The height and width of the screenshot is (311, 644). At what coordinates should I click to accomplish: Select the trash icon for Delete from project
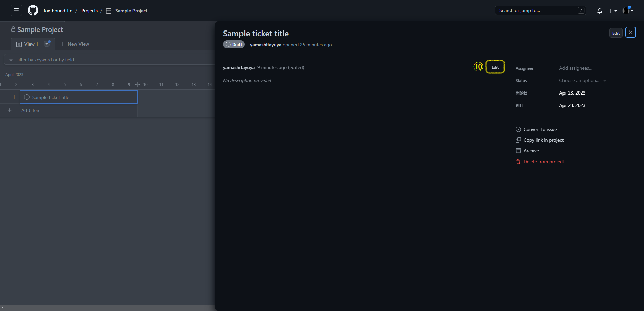click(x=519, y=162)
